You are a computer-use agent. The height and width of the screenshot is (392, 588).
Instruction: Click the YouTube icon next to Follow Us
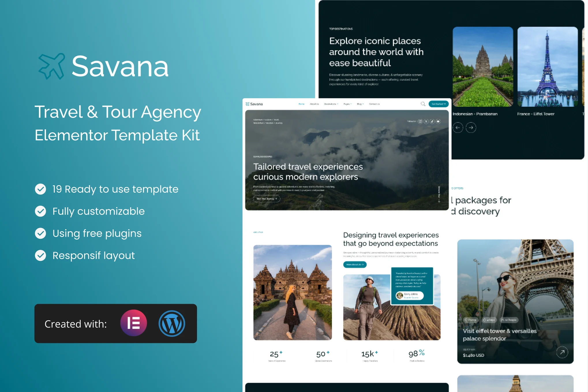click(438, 121)
